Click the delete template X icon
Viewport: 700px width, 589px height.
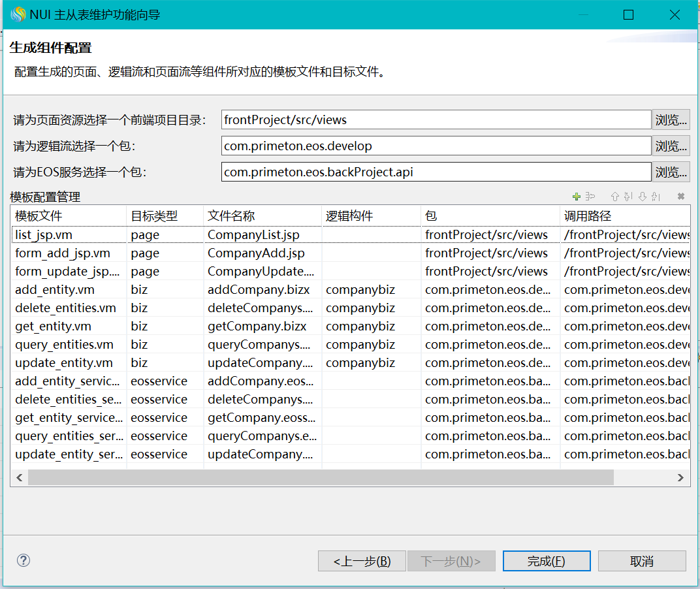point(681,197)
